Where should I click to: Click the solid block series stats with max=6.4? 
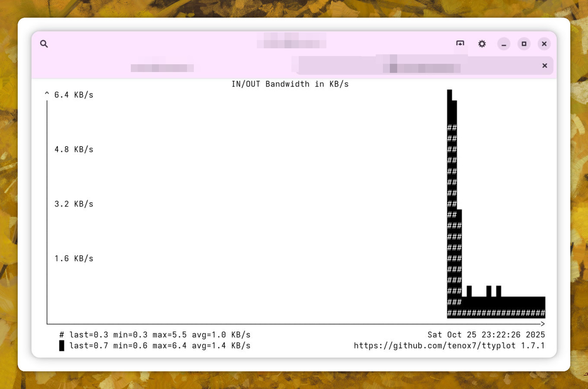159,345
